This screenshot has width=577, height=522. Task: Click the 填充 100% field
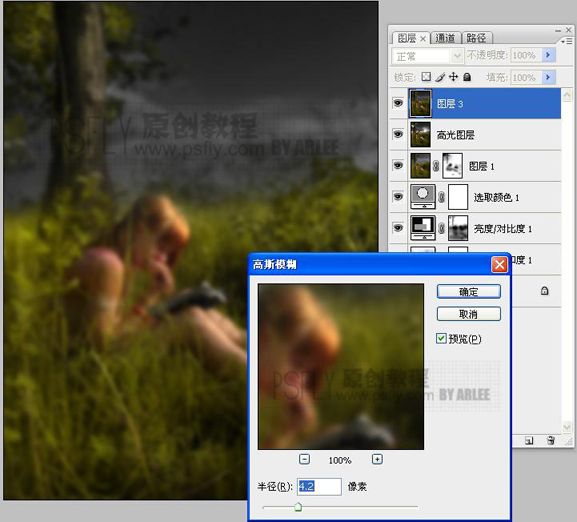tap(526, 78)
